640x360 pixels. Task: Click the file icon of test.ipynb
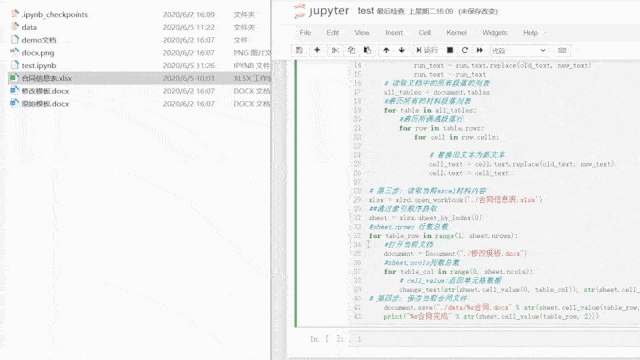tap(15, 65)
